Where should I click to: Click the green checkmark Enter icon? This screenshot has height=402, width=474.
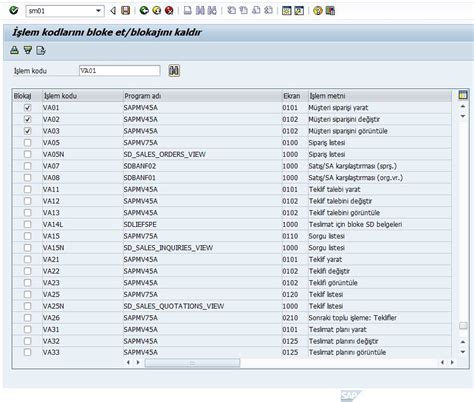[x=14, y=11]
